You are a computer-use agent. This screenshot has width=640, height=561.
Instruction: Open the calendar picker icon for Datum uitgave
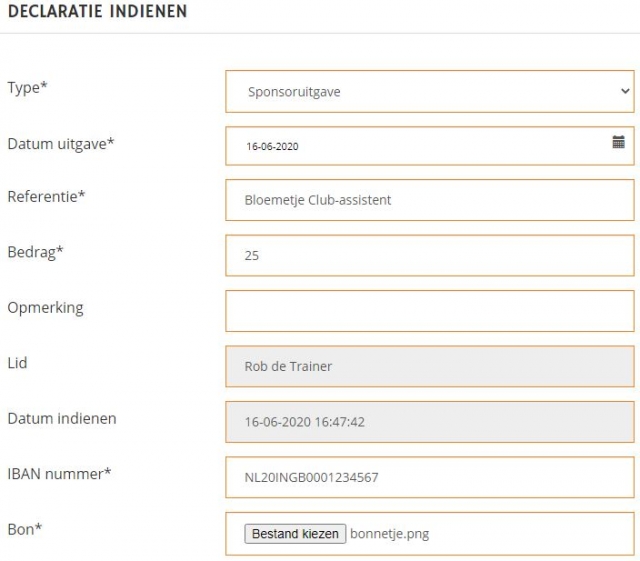click(618, 143)
